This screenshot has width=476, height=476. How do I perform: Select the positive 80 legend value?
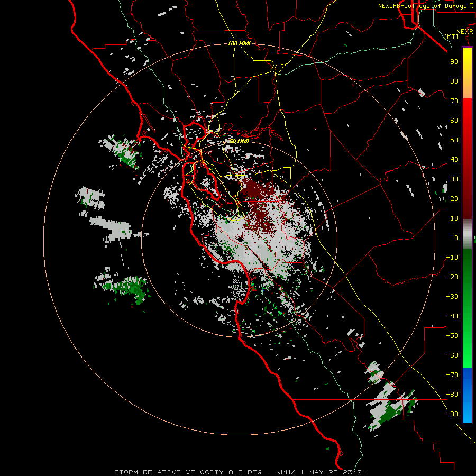coord(454,81)
